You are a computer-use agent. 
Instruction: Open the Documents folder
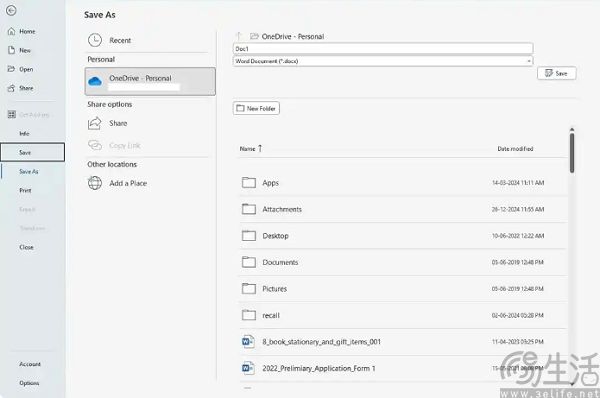(x=403, y=262)
